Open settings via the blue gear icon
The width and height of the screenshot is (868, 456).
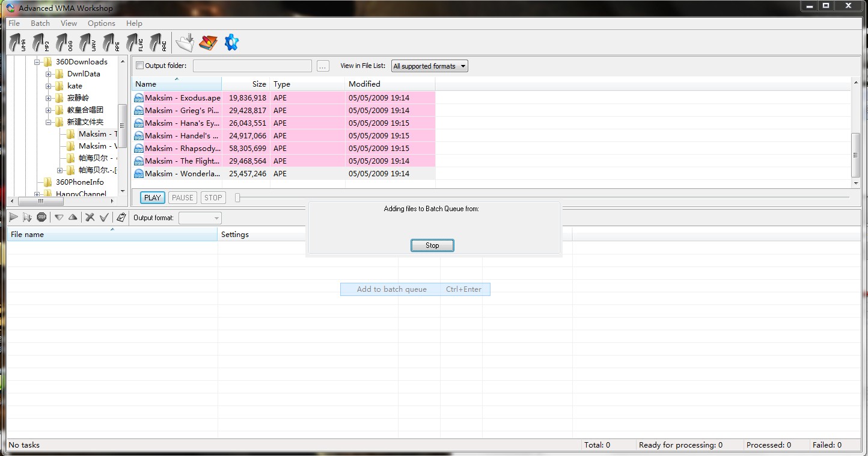click(231, 43)
